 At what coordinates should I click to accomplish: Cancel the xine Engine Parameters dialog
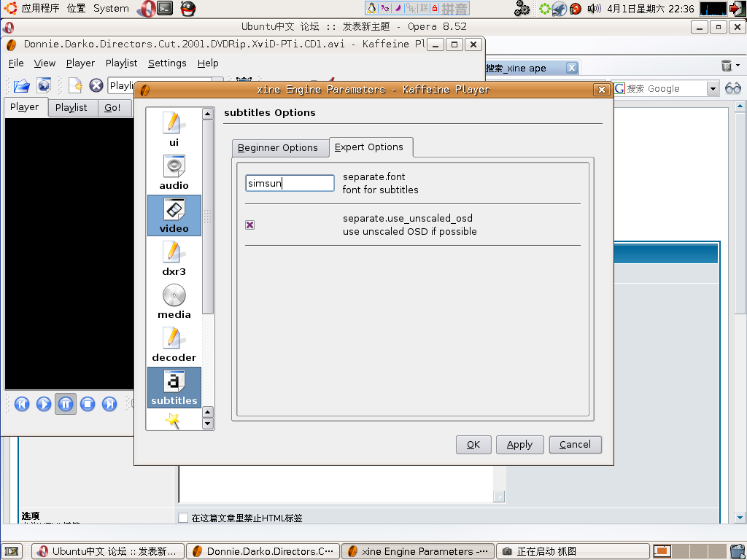click(x=575, y=445)
